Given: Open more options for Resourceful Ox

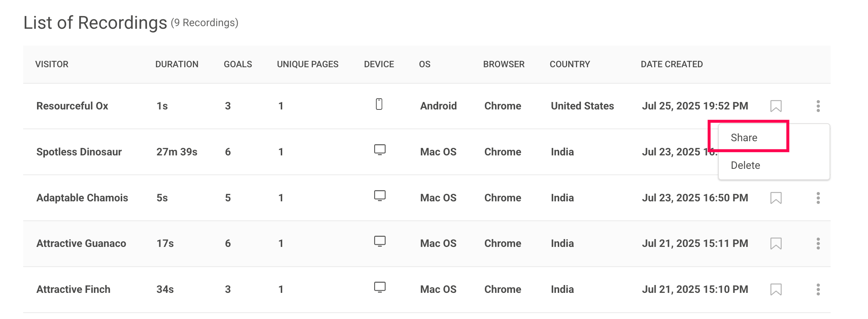Looking at the screenshot, I should pos(818,106).
